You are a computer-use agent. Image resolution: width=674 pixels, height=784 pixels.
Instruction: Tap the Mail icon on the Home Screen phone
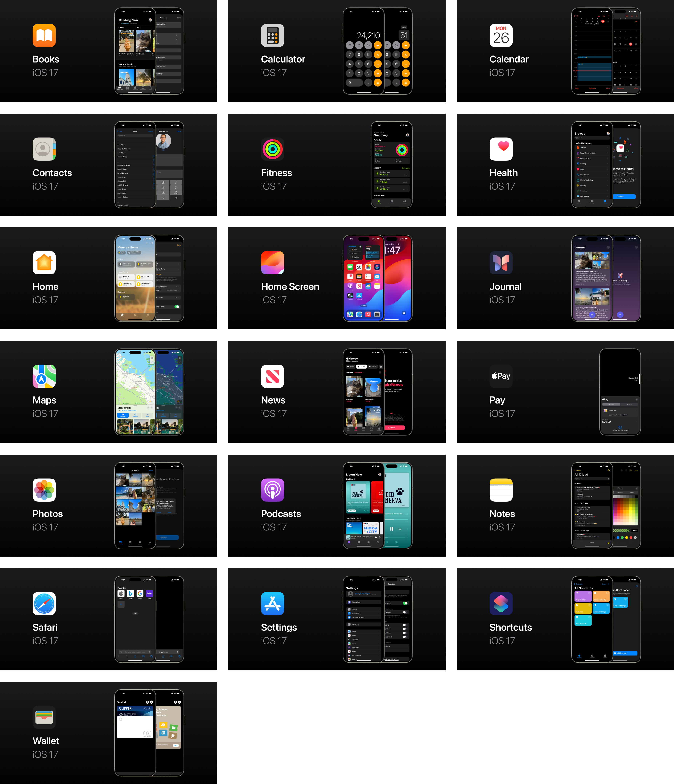click(377, 277)
